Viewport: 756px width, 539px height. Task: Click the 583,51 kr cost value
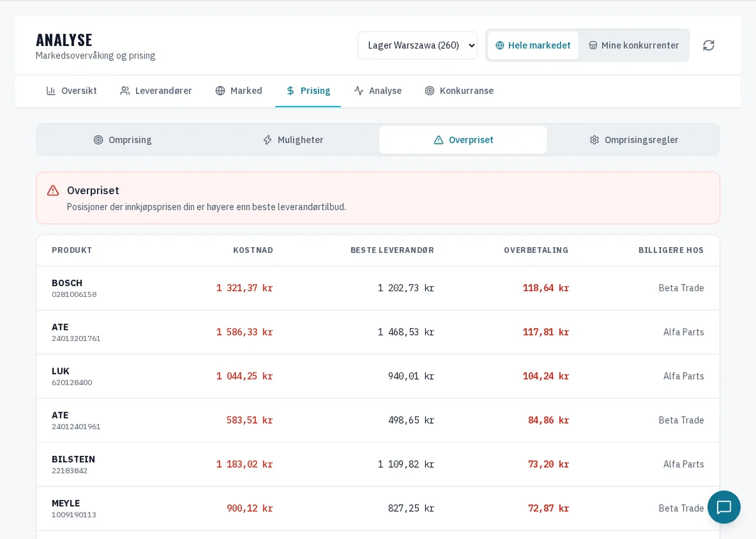pos(249,420)
